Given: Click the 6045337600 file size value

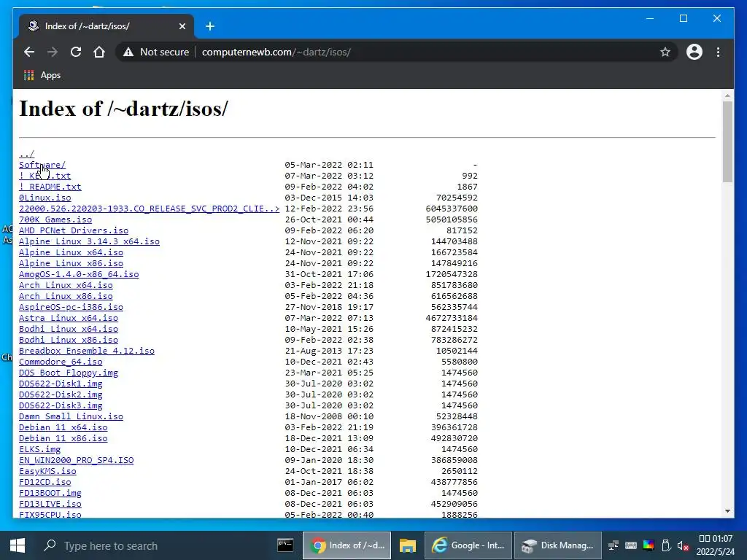Looking at the screenshot, I should (452, 209).
